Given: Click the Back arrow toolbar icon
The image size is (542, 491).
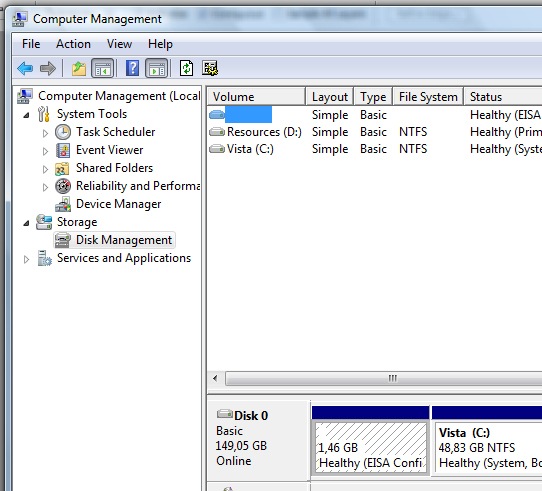Looking at the screenshot, I should pyautogui.click(x=25, y=68).
